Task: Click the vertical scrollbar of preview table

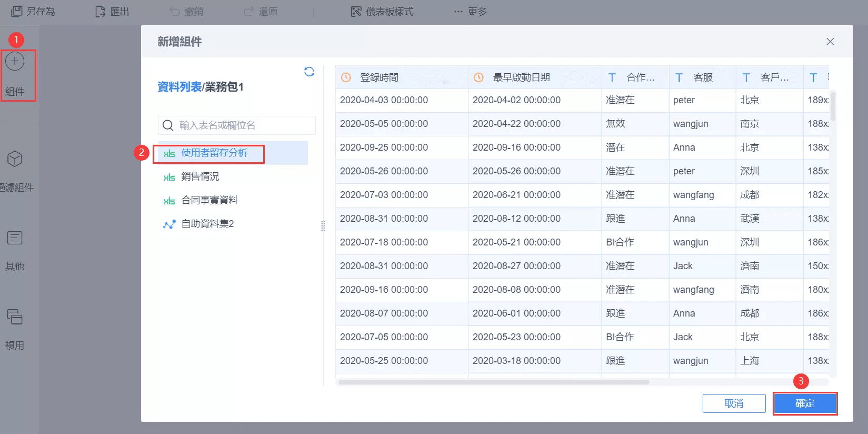Action: coord(833,106)
